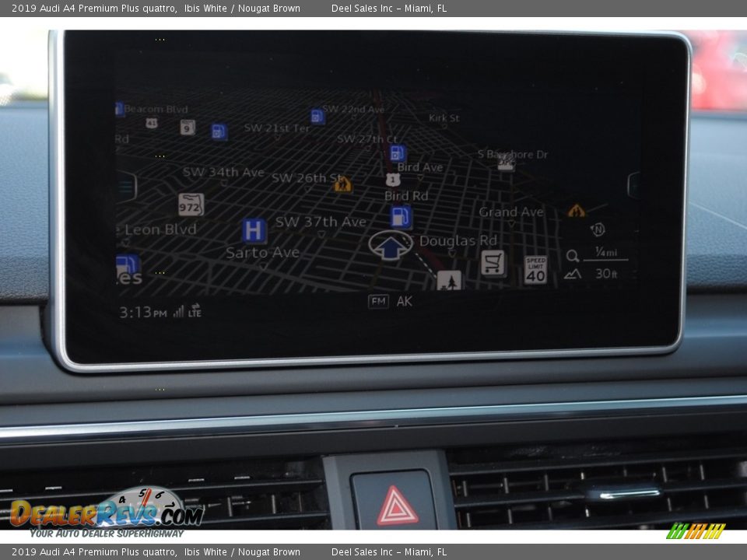Viewport: 747px width, 560px height.
Task: Tap the quarter mile map scale bar
Action: click(x=605, y=255)
